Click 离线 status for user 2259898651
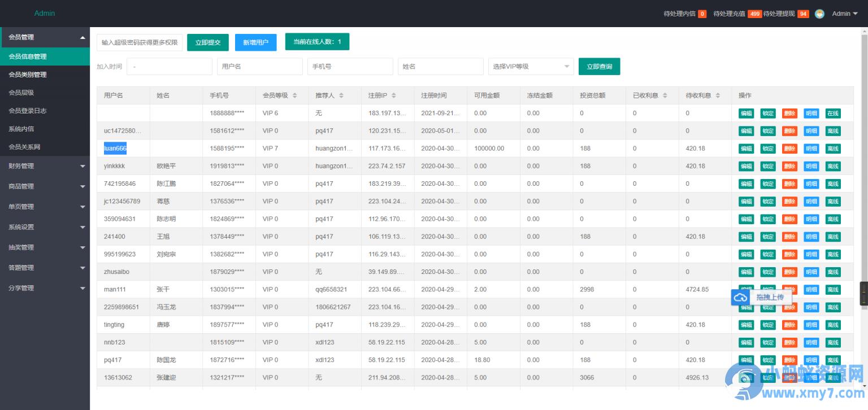868x410 pixels. (833, 307)
